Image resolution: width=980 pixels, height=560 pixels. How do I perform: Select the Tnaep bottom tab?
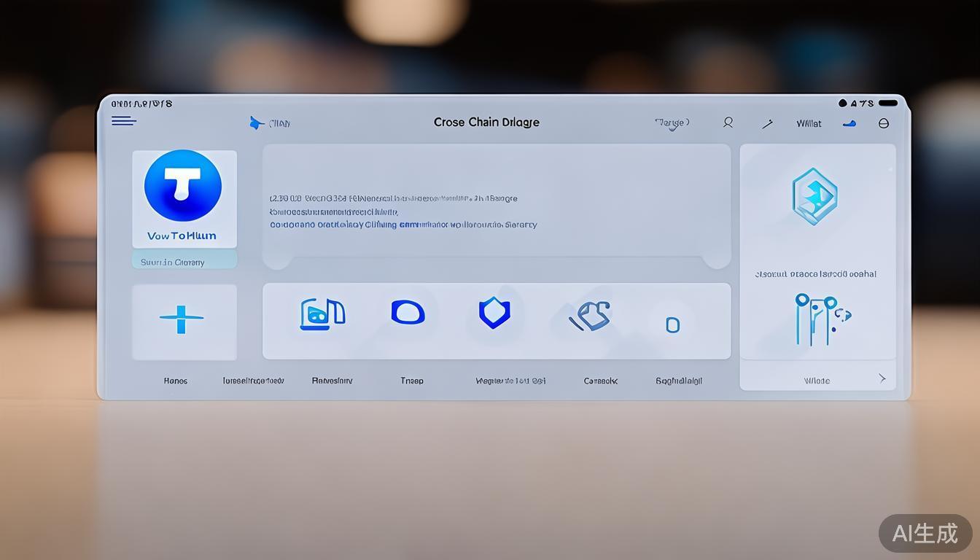click(412, 381)
